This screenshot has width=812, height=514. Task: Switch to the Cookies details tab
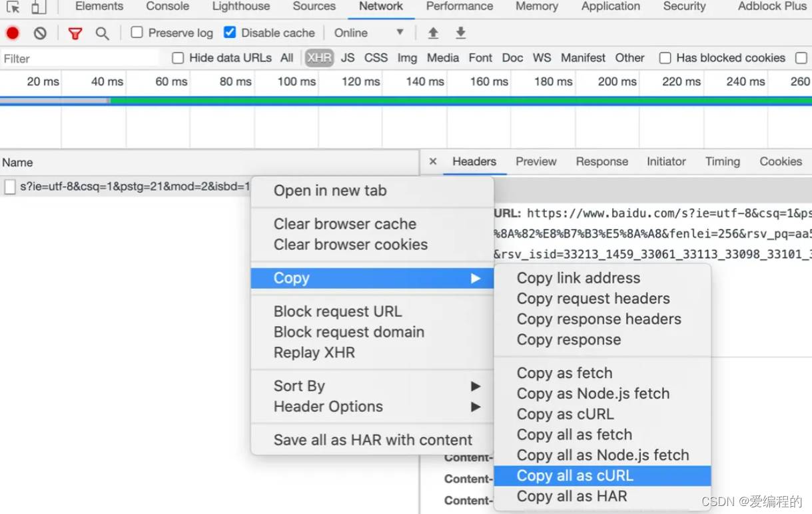781,161
